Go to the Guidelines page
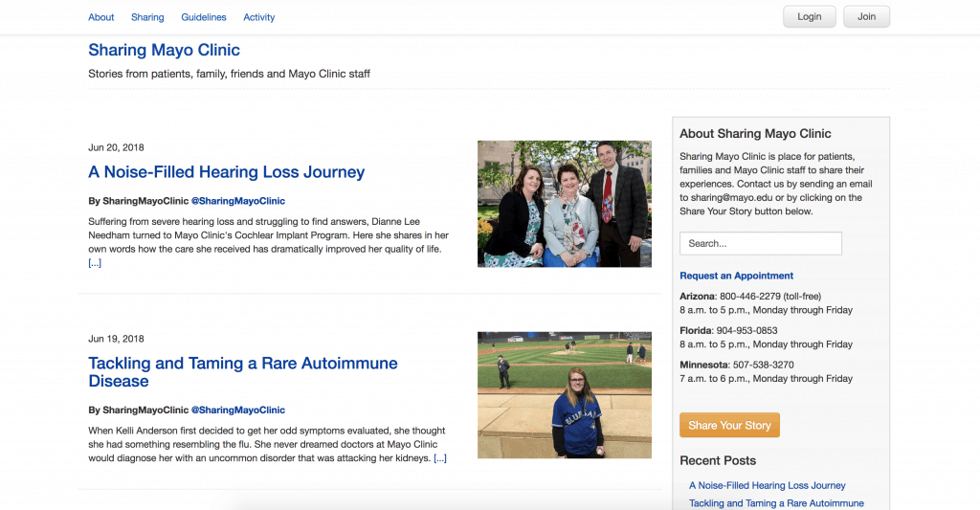Viewport: 980px width, 510px height. [204, 17]
